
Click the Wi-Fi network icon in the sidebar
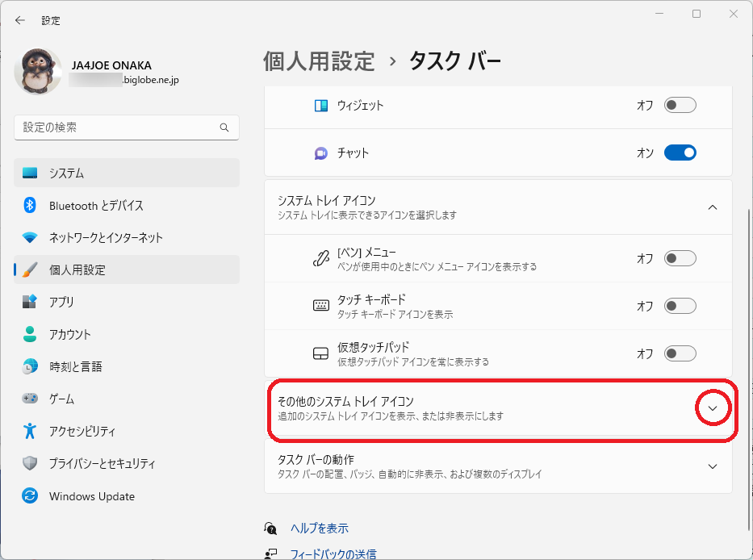coord(30,237)
